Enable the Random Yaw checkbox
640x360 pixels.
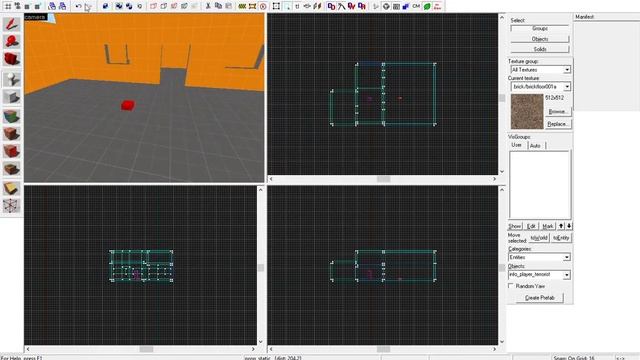tap(511, 286)
